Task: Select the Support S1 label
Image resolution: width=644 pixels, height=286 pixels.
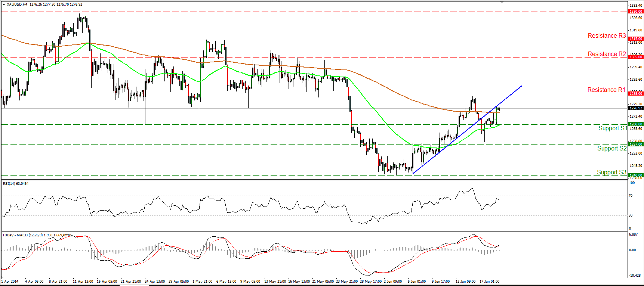Action: point(613,128)
